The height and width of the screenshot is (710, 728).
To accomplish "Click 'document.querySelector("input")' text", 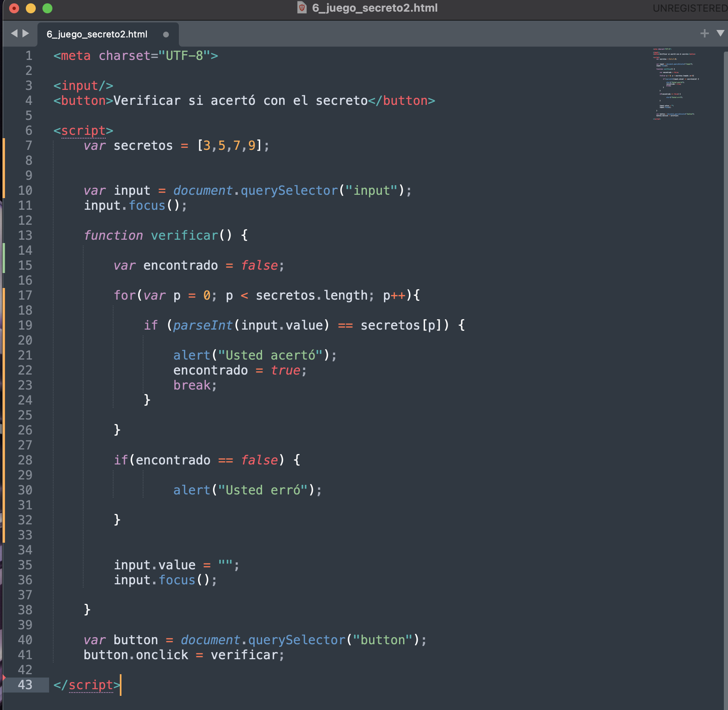I will pyautogui.click(x=289, y=190).
